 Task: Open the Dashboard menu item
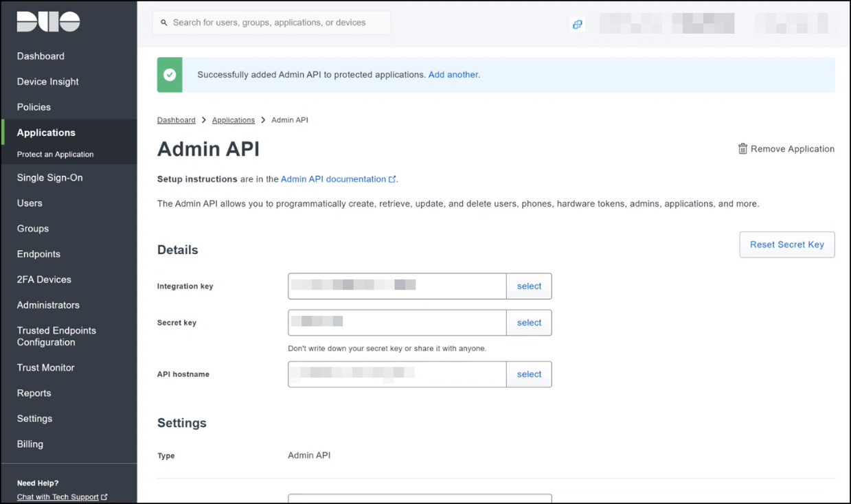click(41, 56)
